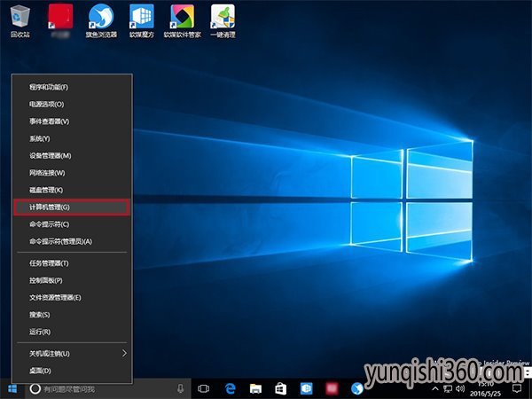This screenshot has width=532, height=399.
Task: Launch 命令提示符(管理员)(A) from the menu
Action: click(72, 241)
